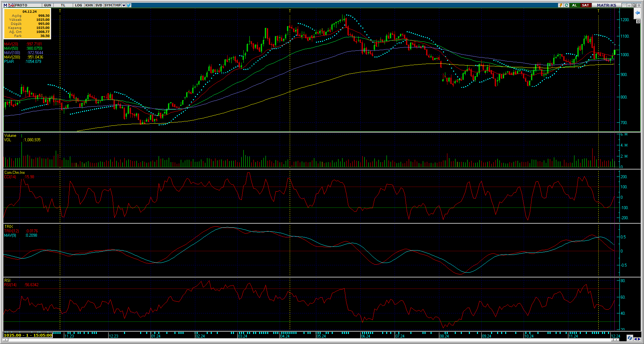
Task: Click the 700 price axis label
Action: [x=624, y=123]
